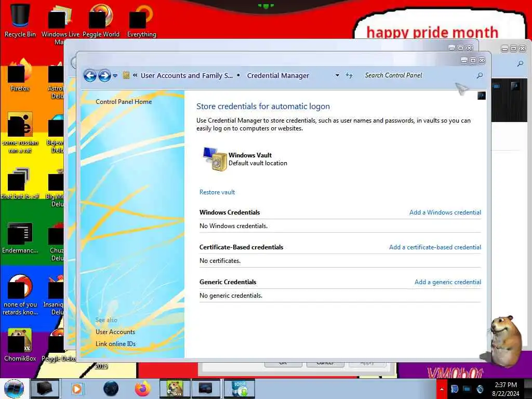Switch to IObit taskbar button
The image size is (532, 399).
click(239, 389)
